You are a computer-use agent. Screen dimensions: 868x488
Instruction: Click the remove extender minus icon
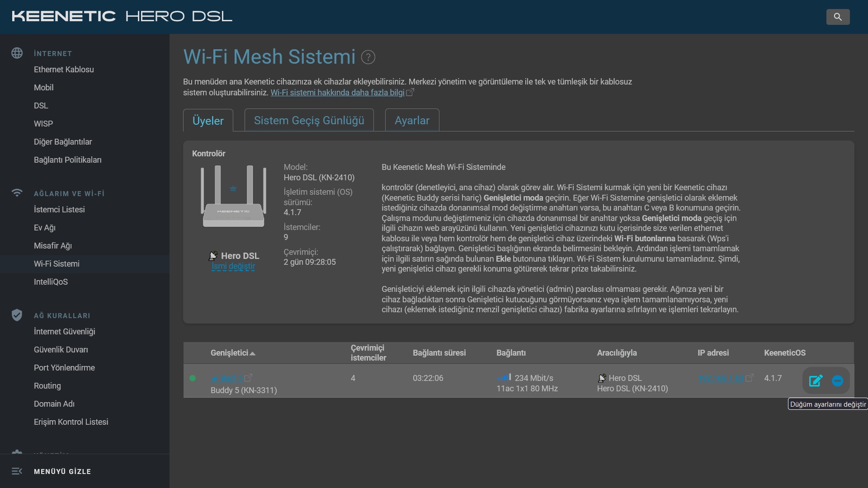coord(837,381)
